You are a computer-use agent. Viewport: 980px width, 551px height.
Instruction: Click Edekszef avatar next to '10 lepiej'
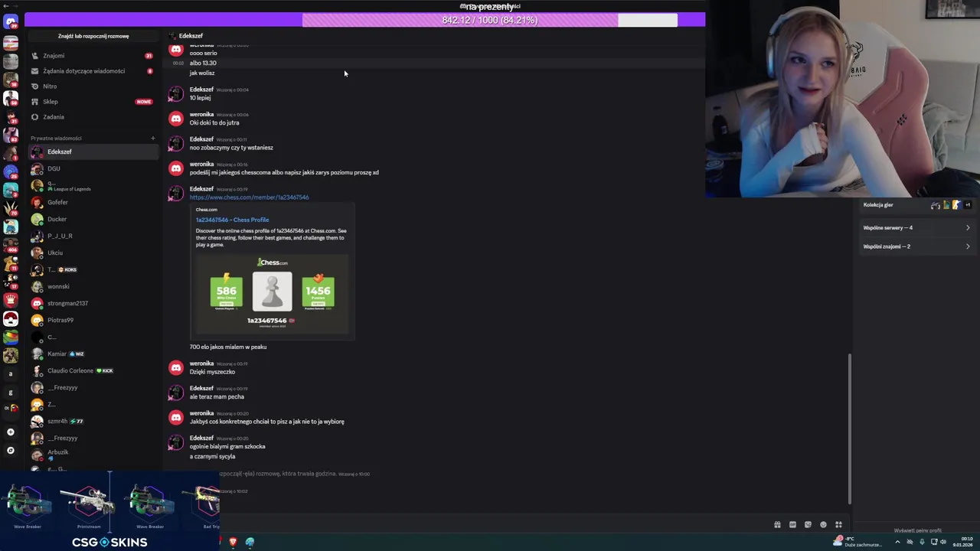pos(176,93)
